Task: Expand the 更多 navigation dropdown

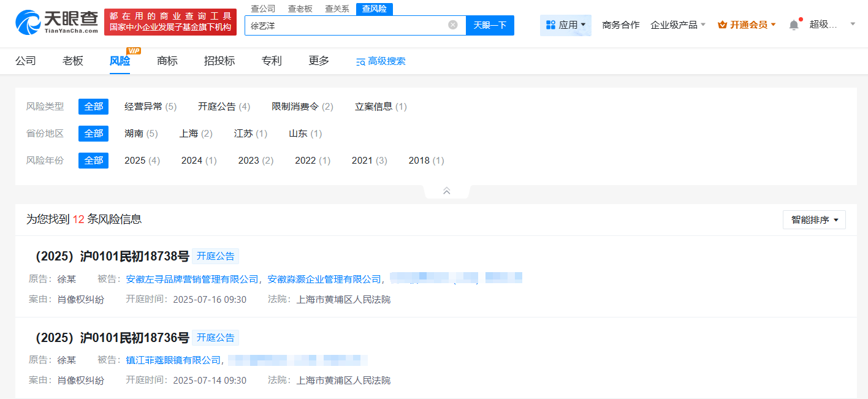Action: click(318, 61)
